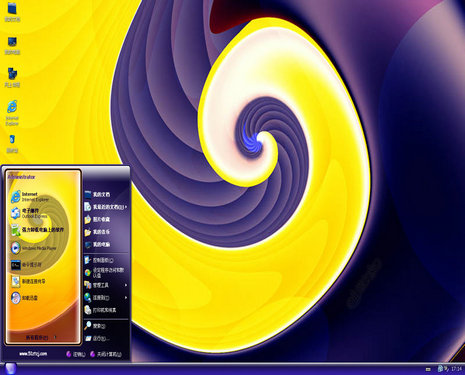Open the Network Neighborhood (网上邻居) desktop icon
The image size is (465, 375).
click(12, 77)
